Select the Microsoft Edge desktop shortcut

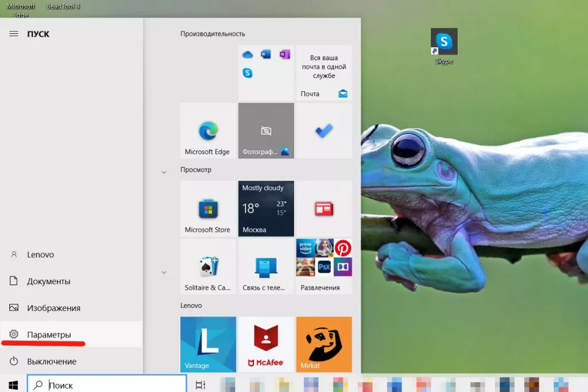coord(21,9)
